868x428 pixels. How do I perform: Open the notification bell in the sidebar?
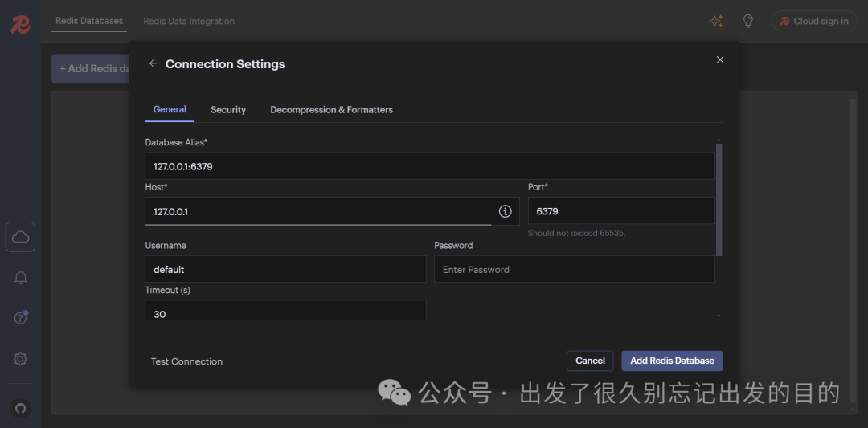tap(21, 278)
